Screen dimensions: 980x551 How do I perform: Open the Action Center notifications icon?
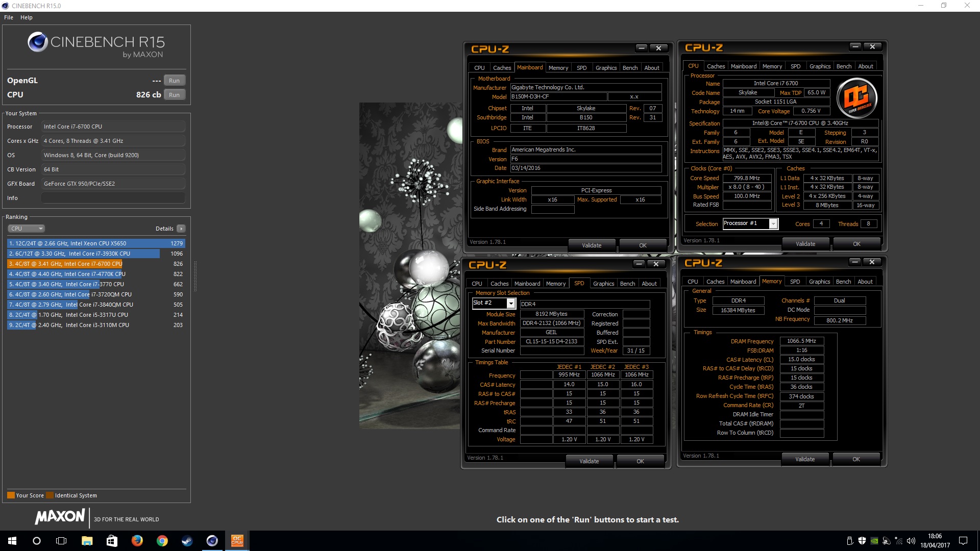[x=963, y=541]
